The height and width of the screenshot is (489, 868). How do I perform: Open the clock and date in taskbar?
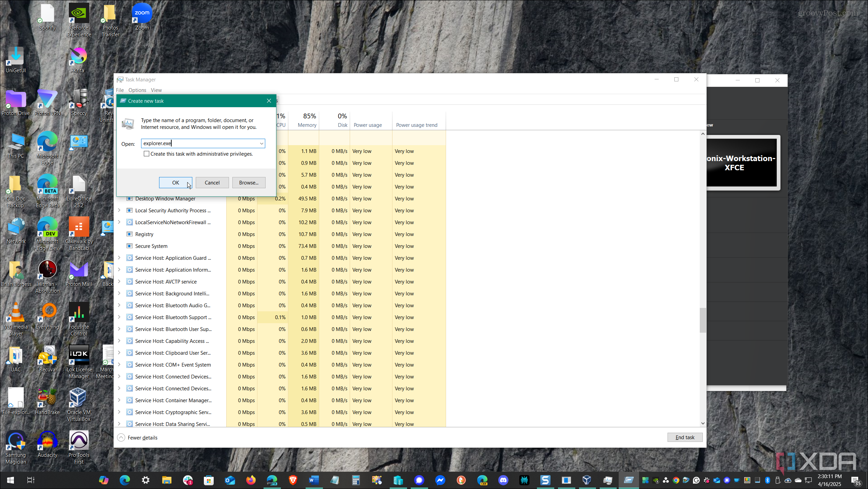click(829, 480)
